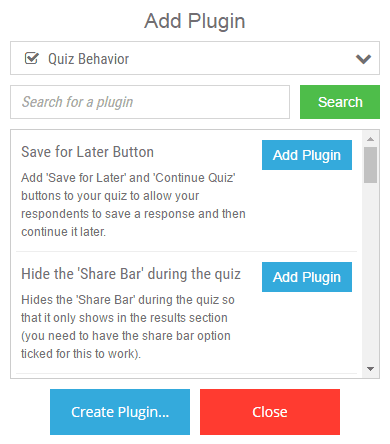Add the Save for Later Button plugin

(x=307, y=155)
